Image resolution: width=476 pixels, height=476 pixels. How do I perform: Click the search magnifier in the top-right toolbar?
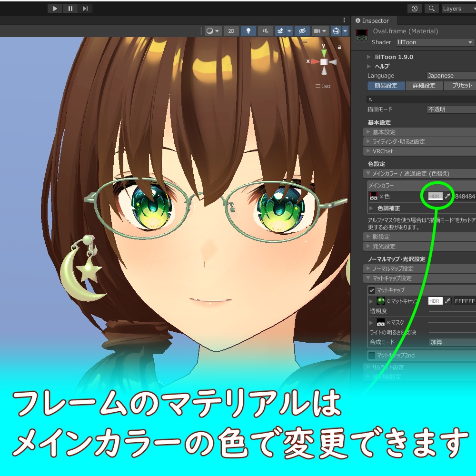(431, 8)
